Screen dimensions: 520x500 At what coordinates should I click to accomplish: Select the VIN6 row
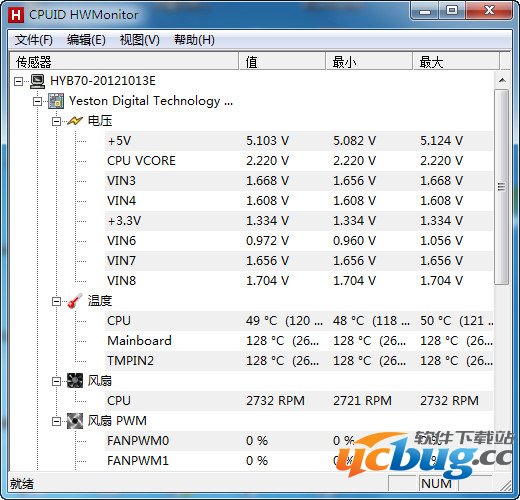[299, 241]
